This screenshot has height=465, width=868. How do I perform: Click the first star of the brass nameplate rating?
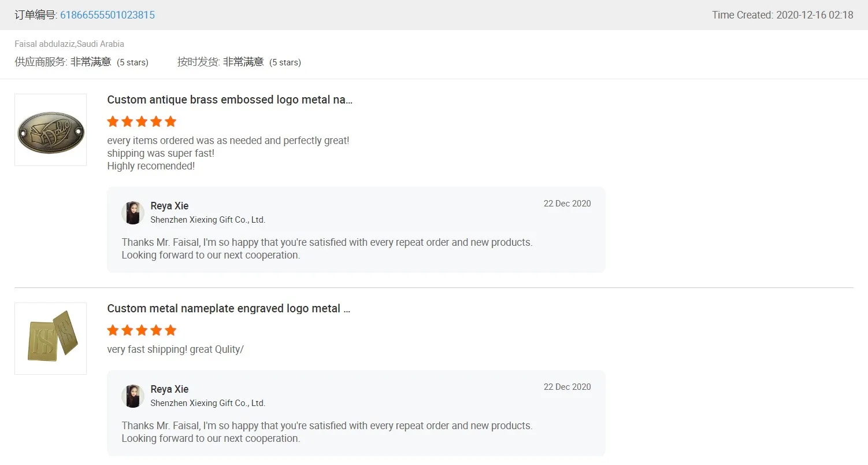click(x=113, y=121)
